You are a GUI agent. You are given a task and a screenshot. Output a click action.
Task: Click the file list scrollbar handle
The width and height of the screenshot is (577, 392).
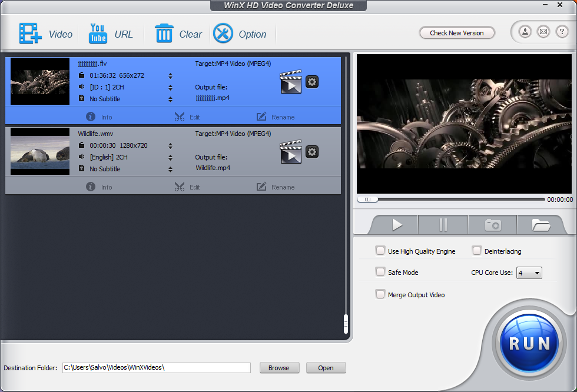pyautogui.click(x=346, y=324)
